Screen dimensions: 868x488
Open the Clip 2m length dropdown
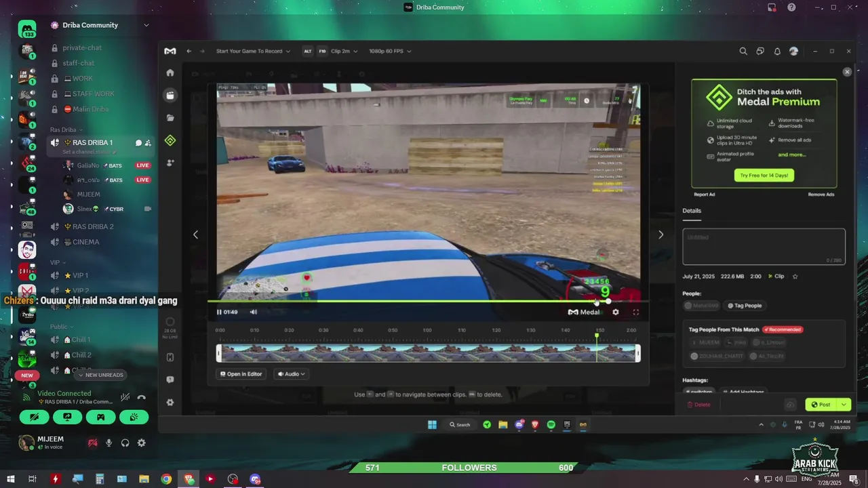click(344, 51)
